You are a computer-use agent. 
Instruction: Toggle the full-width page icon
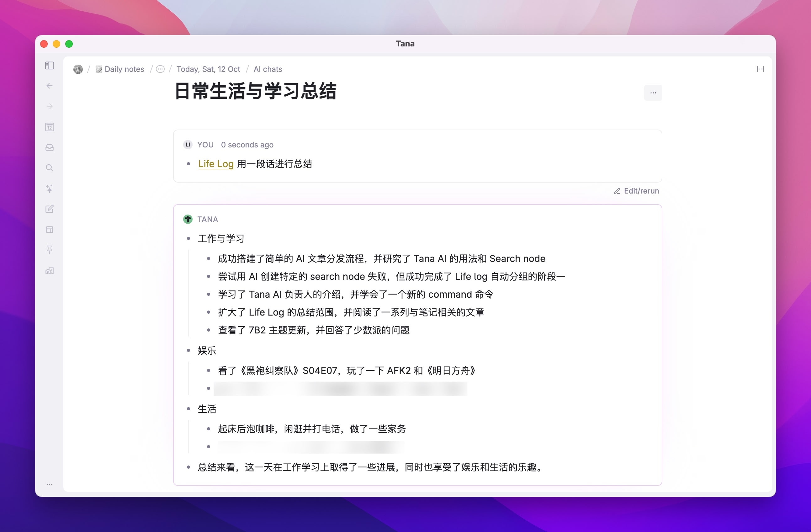pos(760,69)
